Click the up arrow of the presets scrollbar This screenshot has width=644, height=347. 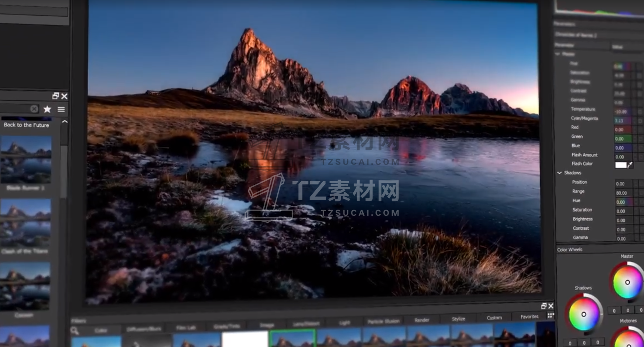click(x=65, y=122)
